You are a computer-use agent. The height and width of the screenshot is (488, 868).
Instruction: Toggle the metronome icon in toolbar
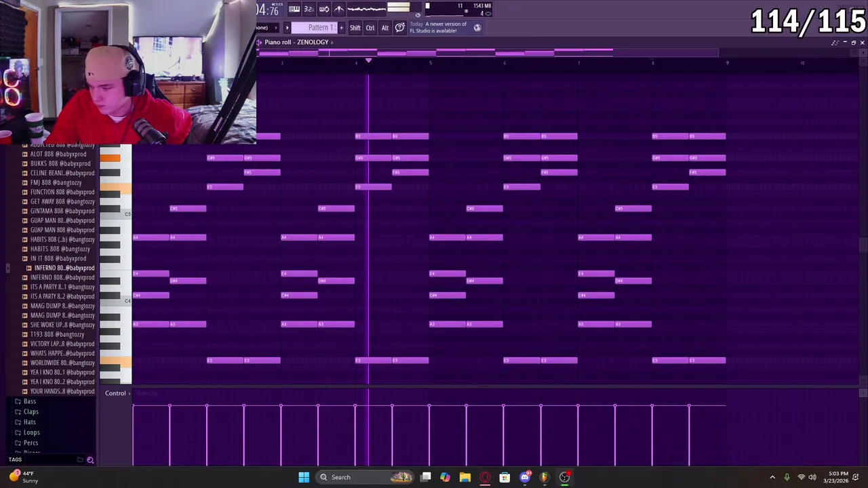click(x=338, y=9)
